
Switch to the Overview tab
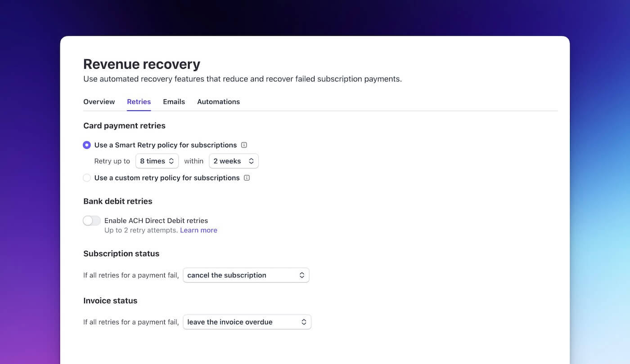pos(99,102)
